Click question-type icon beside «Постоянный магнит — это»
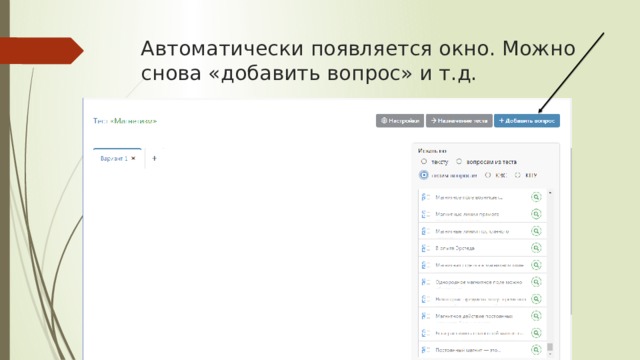Image resolution: width=640 pixels, height=360 pixels. click(x=426, y=349)
